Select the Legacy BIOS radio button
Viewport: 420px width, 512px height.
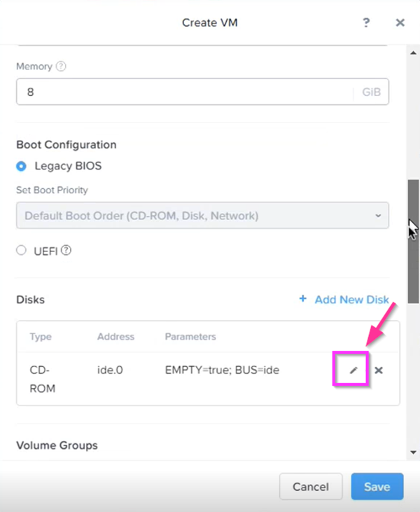(x=21, y=166)
